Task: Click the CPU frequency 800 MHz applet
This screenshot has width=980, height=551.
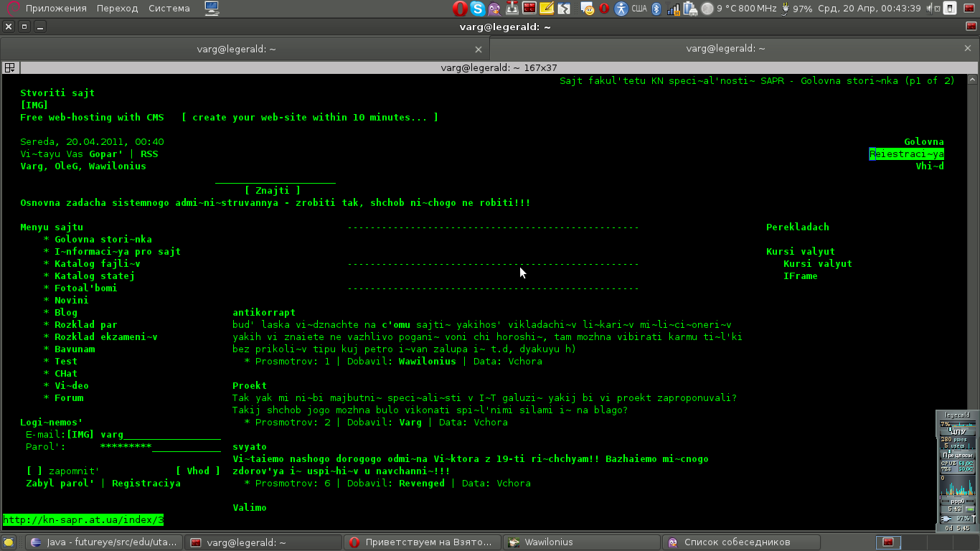Action: (x=758, y=9)
